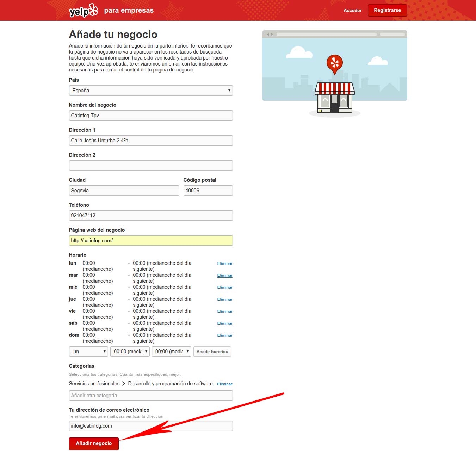This screenshot has height=454, width=476.
Task: Click the Teléfono number field
Action: pos(151,216)
